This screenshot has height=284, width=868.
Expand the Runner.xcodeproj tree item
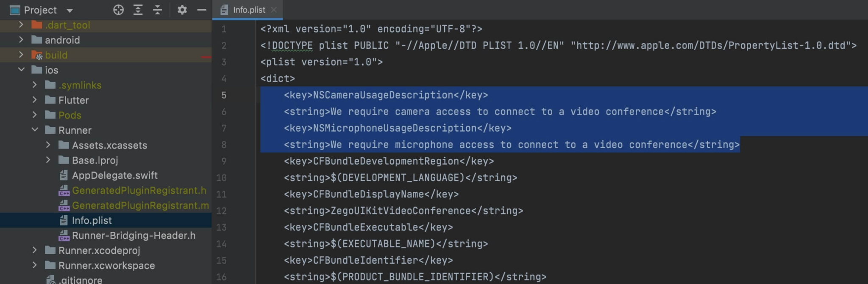point(35,250)
